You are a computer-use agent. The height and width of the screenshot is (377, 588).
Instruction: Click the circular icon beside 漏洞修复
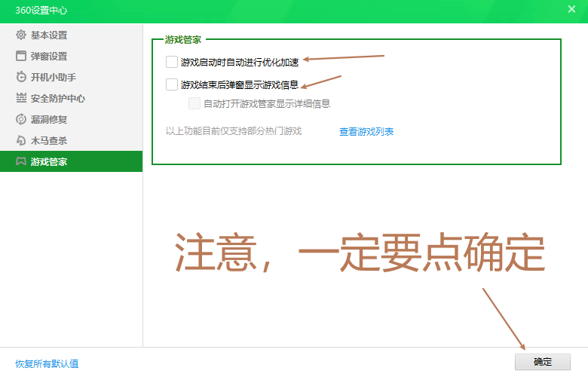tap(21, 119)
